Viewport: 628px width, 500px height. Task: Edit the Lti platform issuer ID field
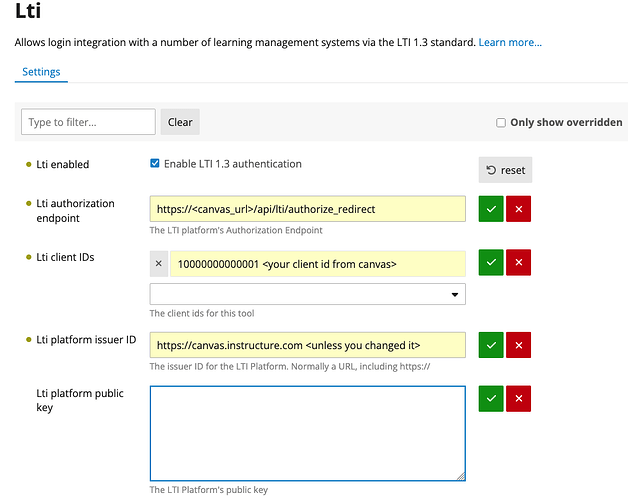pos(308,345)
